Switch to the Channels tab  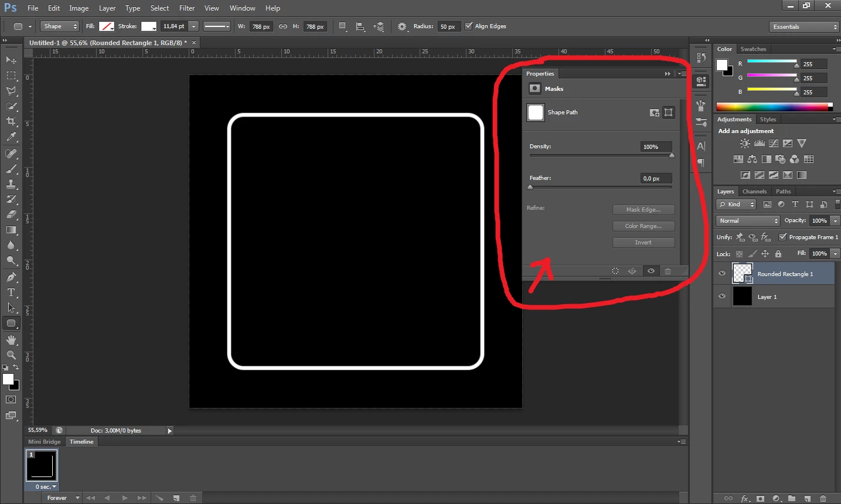(x=754, y=192)
